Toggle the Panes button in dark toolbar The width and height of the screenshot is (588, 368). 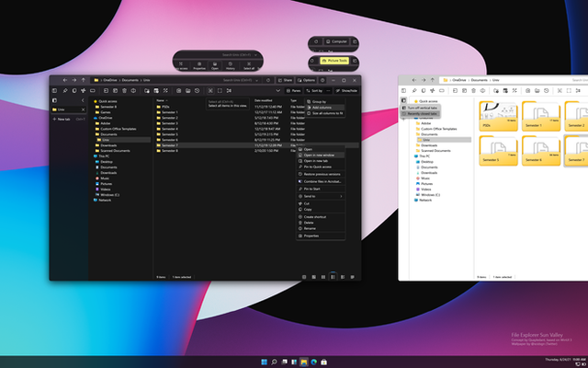click(293, 91)
